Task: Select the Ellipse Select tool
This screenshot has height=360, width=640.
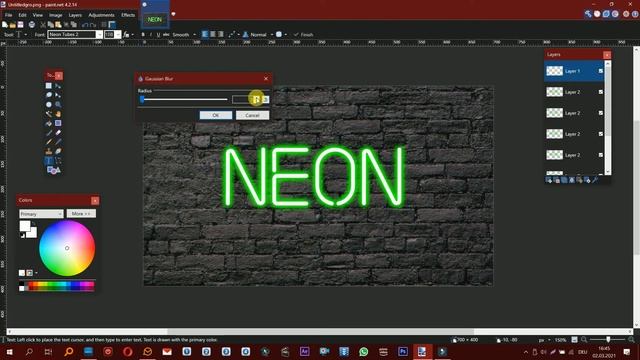Action: pos(49,104)
